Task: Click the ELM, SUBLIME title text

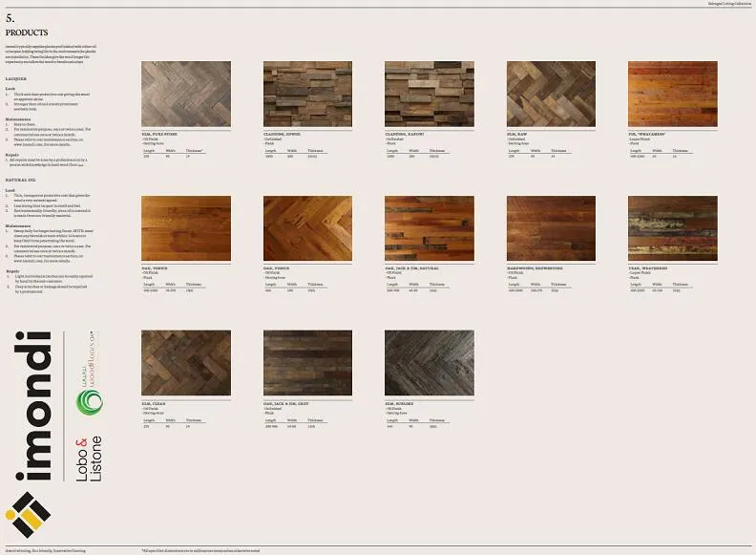Action: click(399, 403)
